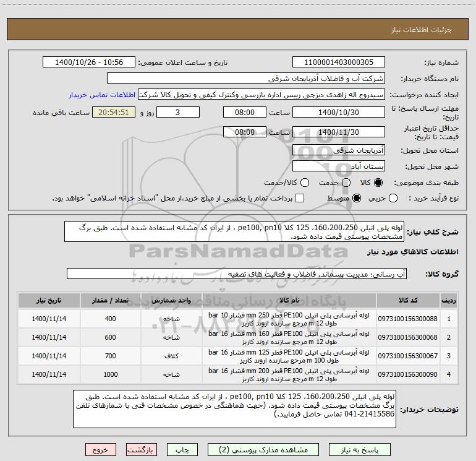The height and width of the screenshot is (461, 476).
Task: Click the خروج exit button
Action: (101, 450)
